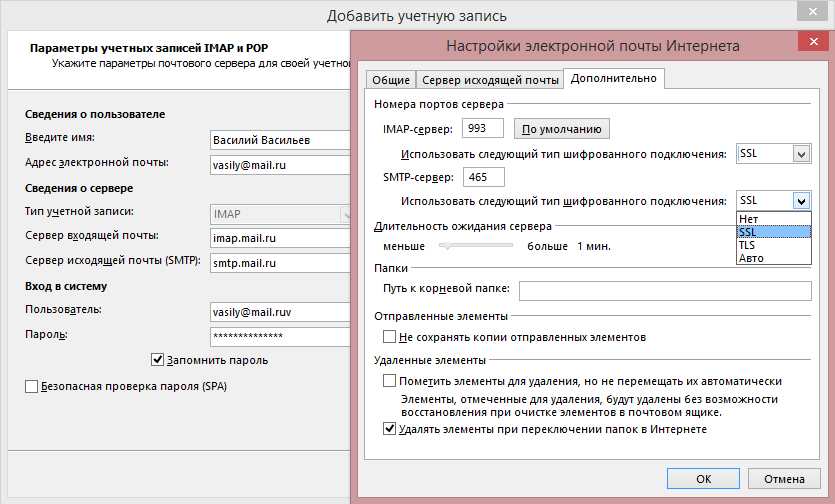Check Пометить элементы для удаления option

(390, 381)
